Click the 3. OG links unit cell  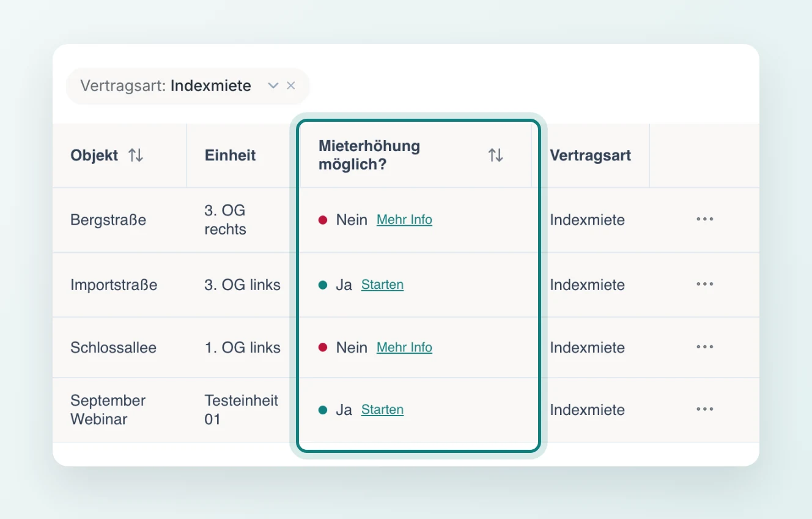(242, 285)
